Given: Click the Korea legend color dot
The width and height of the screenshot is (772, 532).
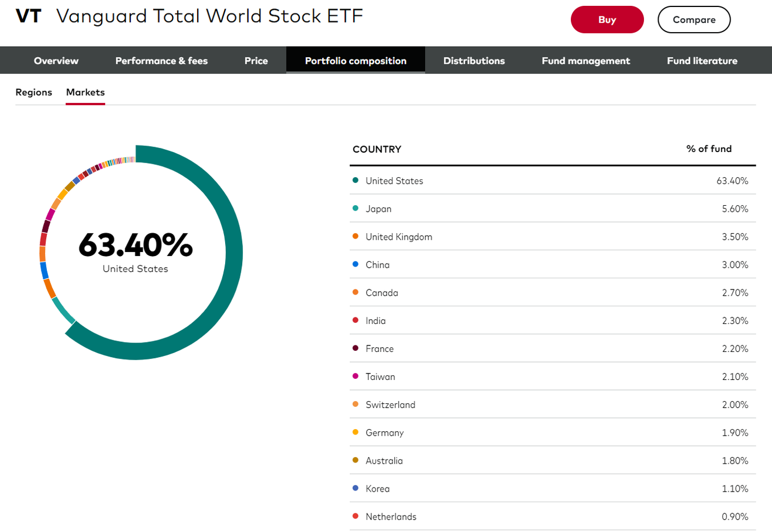Looking at the screenshot, I should 356,488.
